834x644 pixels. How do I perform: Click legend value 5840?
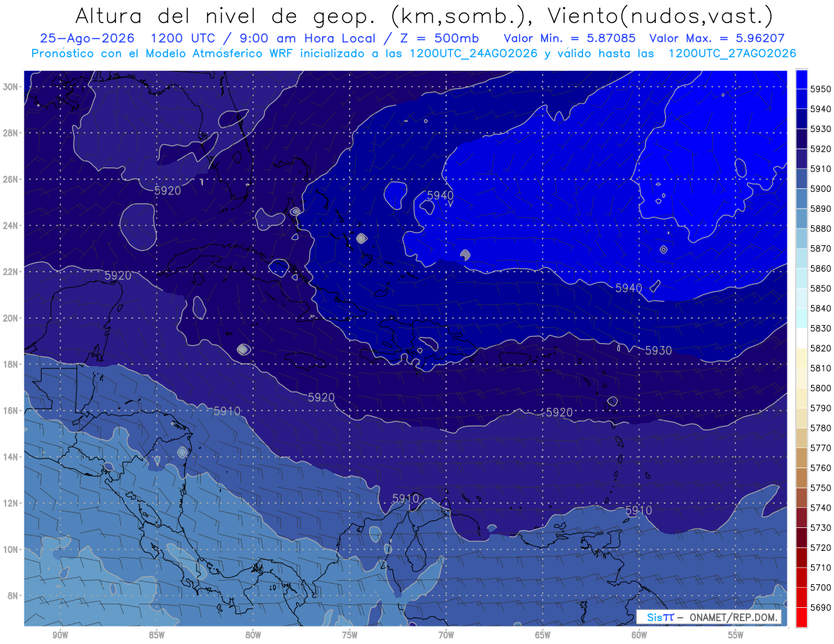point(821,308)
